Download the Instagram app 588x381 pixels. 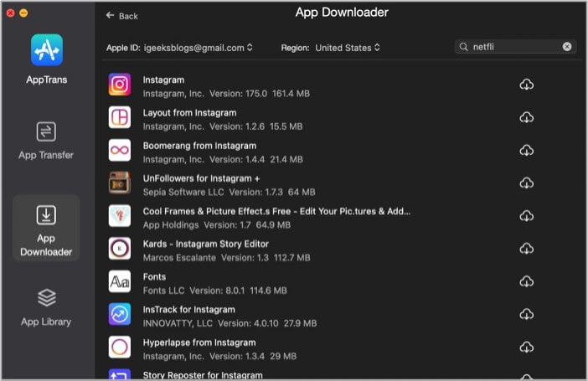pyautogui.click(x=527, y=85)
